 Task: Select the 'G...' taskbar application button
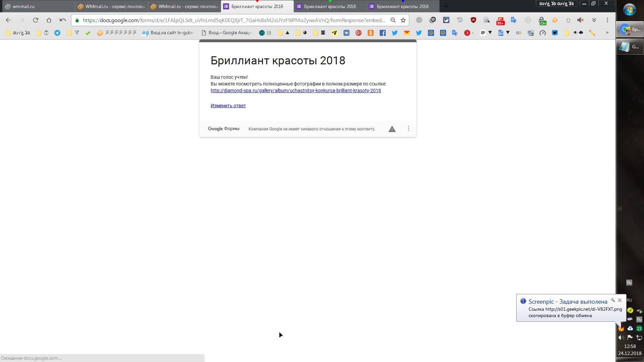click(630, 47)
